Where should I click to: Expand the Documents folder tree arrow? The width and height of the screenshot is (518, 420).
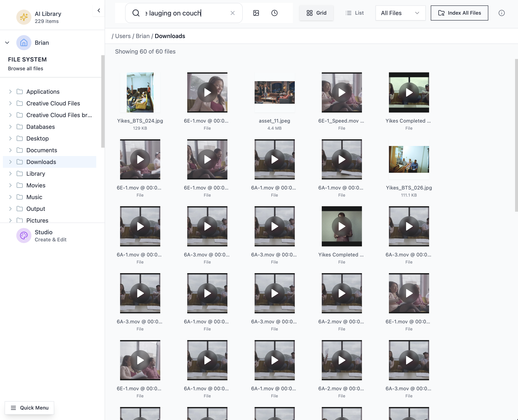point(10,150)
